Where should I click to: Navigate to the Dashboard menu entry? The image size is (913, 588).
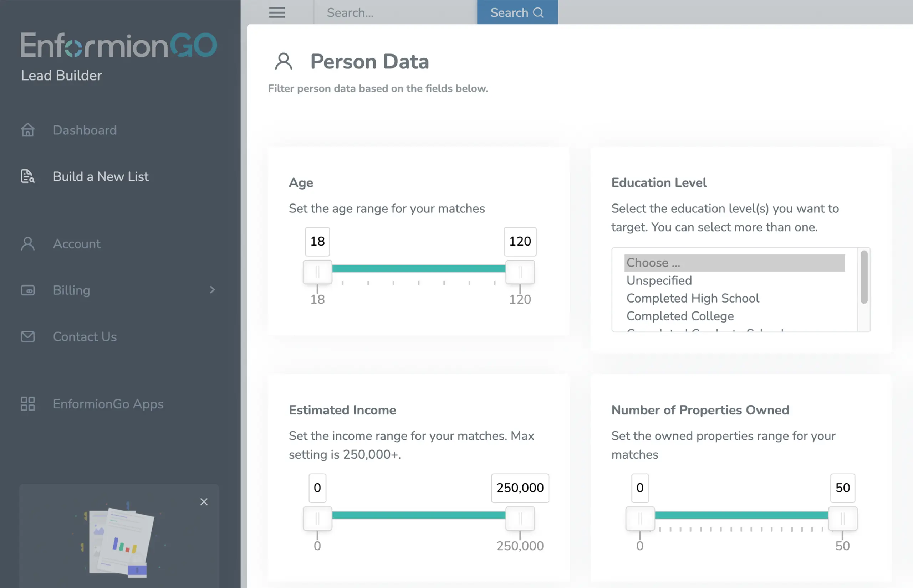tap(85, 130)
